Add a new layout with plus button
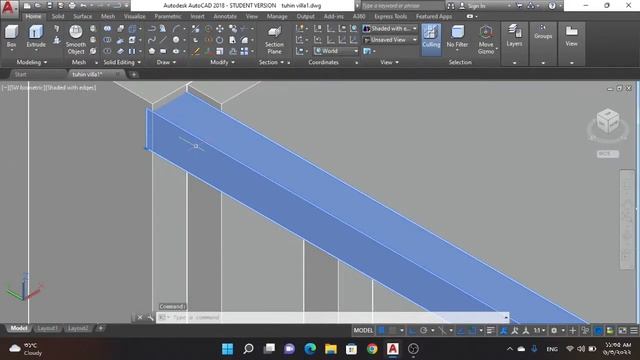This screenshot has height=360, width=640. pyautogui.click(x=100, y=328)
